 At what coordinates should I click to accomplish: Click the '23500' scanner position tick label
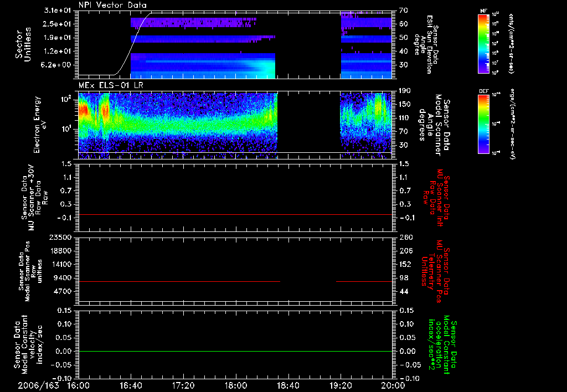(x=60, y=238)
